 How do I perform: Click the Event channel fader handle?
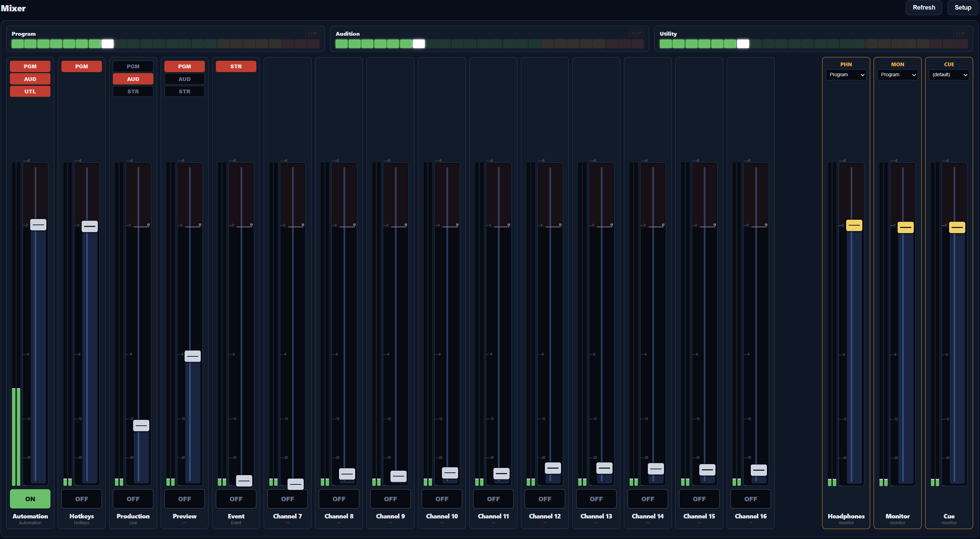click(x=244, y=481)
